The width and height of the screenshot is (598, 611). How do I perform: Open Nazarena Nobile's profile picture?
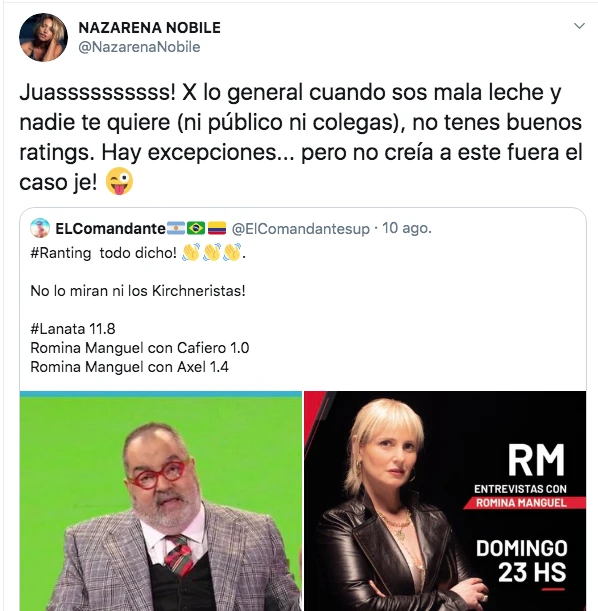[43, 37]
